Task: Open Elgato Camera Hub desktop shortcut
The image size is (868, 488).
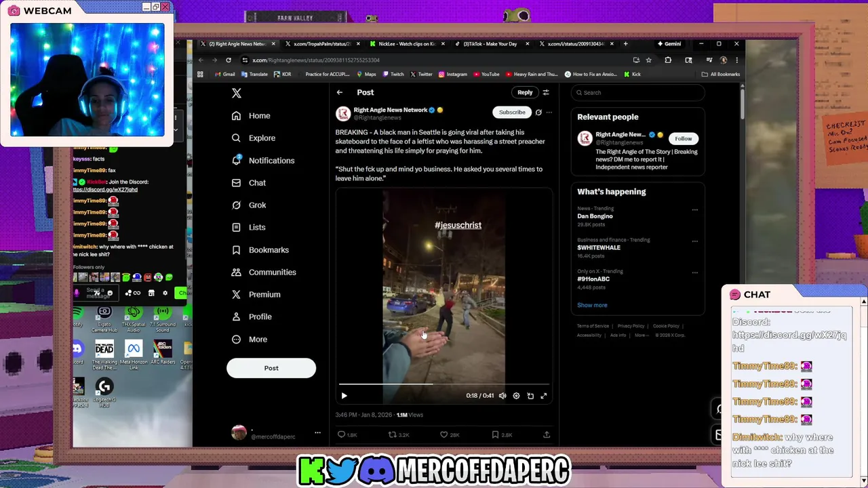Action: tap(104, 318)
